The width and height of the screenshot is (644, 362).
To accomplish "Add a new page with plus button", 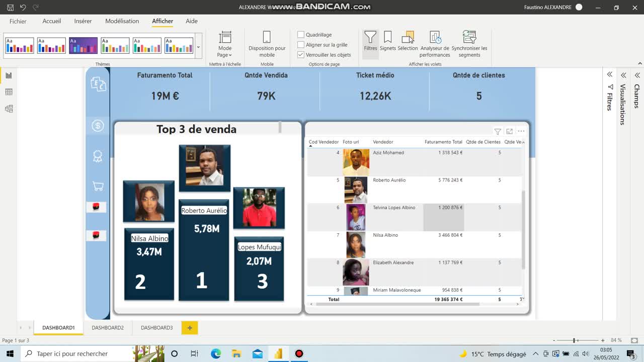I will click(x=190, y=328).
